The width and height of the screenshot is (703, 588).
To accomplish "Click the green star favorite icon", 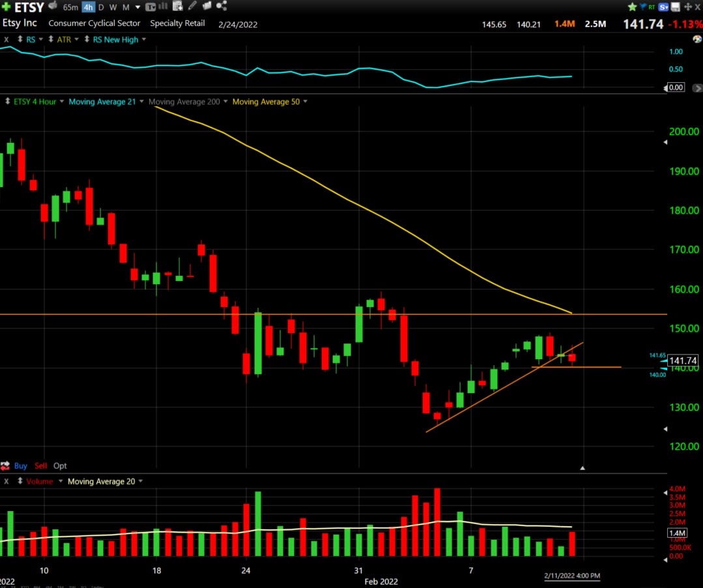I will (632, 7).
